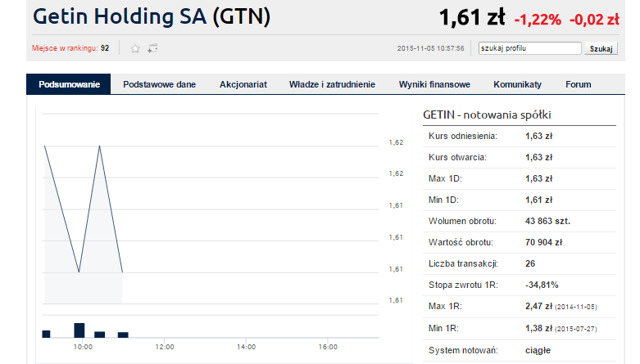
Task: Add Getin Holding to favorites star
Action: point(135,49)
